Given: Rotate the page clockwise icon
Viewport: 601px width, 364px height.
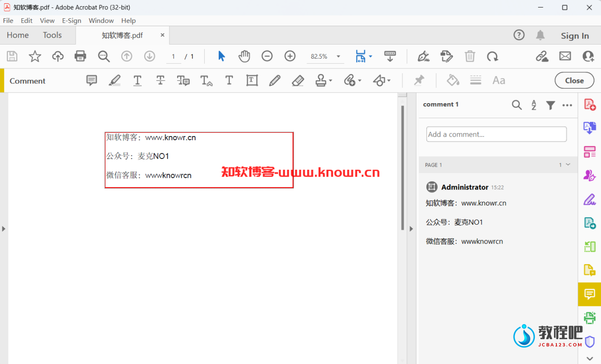Looking at the screenshot, I should click(493, 56).
